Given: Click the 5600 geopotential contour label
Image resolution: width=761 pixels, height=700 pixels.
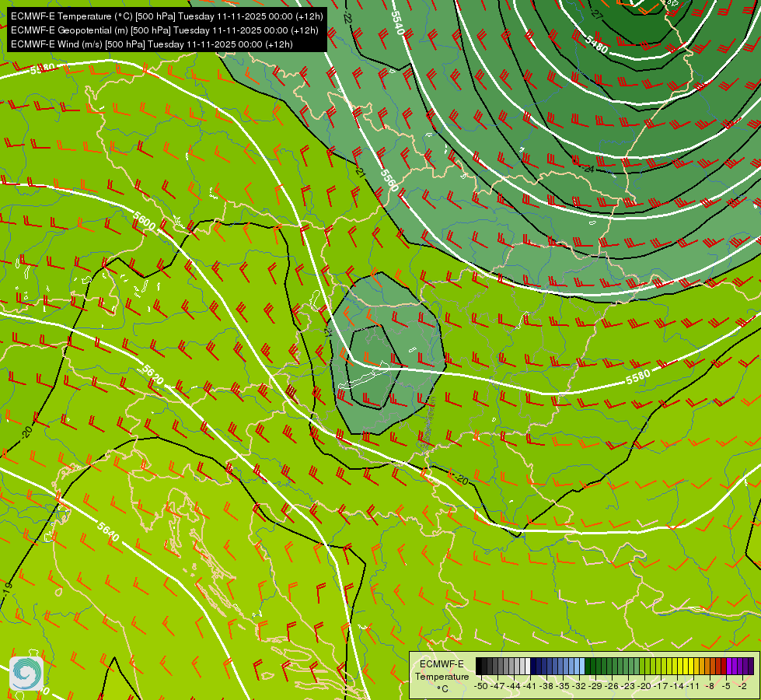Looking at the screenshot, I should click(144, 221).
